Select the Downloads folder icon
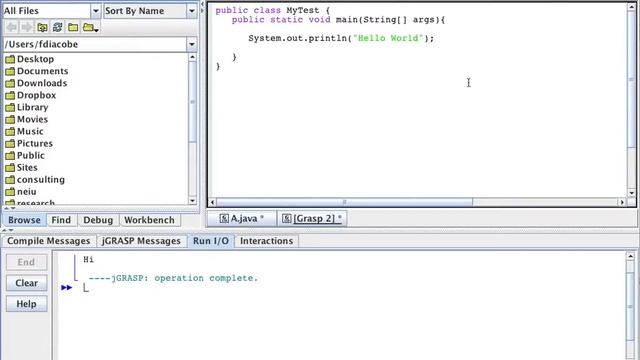The height and width of the screenshot is (360, 640). [10, 84]
